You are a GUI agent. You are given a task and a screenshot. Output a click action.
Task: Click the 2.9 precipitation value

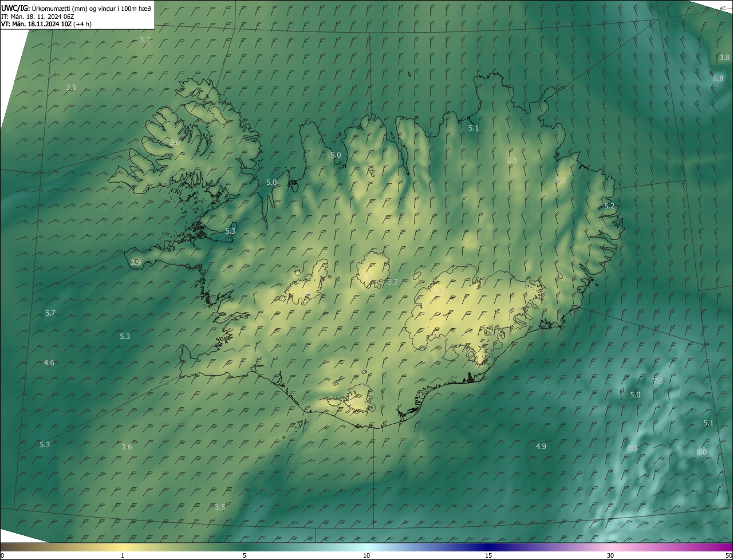136,262
